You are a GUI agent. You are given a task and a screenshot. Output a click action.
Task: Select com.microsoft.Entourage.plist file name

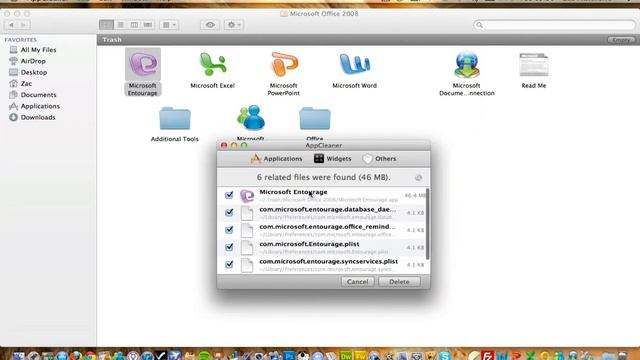309,244
